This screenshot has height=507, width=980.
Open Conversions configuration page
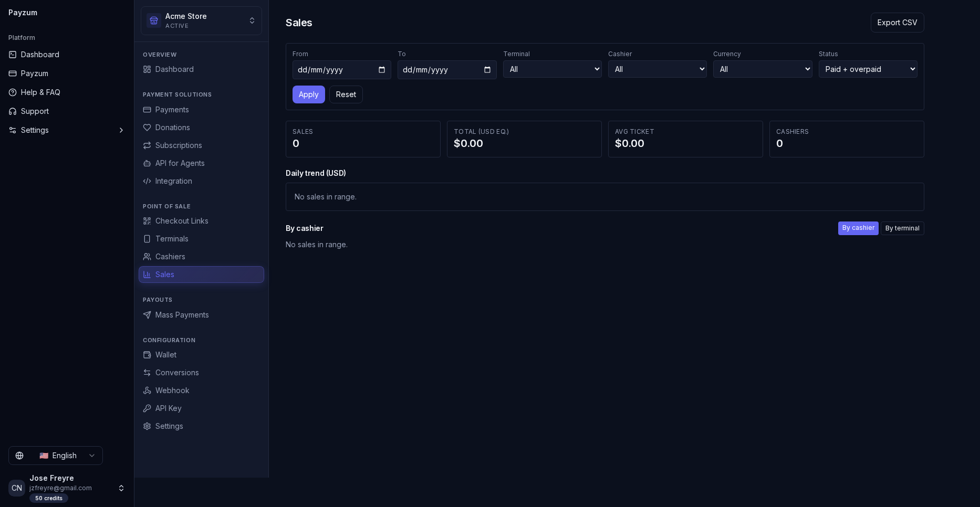coord(201,373)
